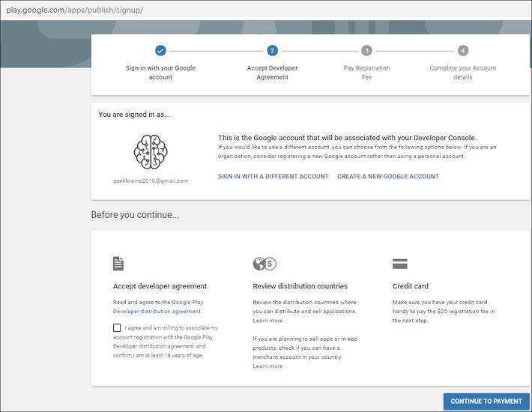Viewport: 532px width, 412px height.
Task: Open the Google Play Developer distribution agreement link
Action: pos(158,306)
